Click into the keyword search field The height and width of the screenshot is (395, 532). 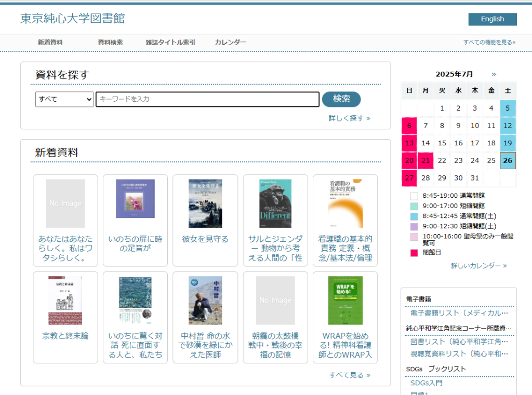click(x=207, y=99)
